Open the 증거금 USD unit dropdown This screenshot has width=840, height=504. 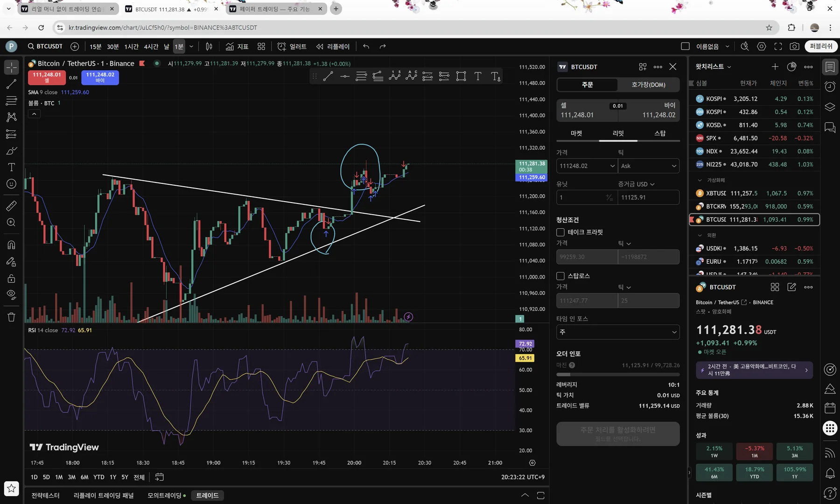click(637, 184)
